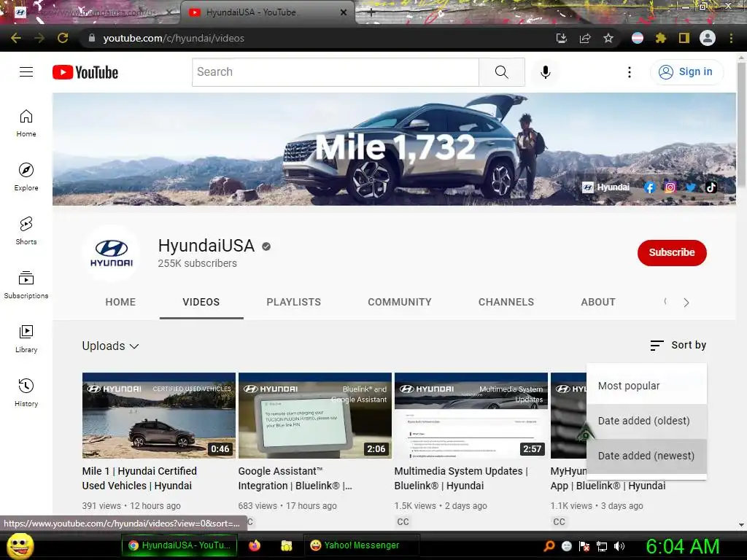Viewport: 747px width, 560px height.
Task: Open the smiley start button on taskbar
Action: click(20, 545)
